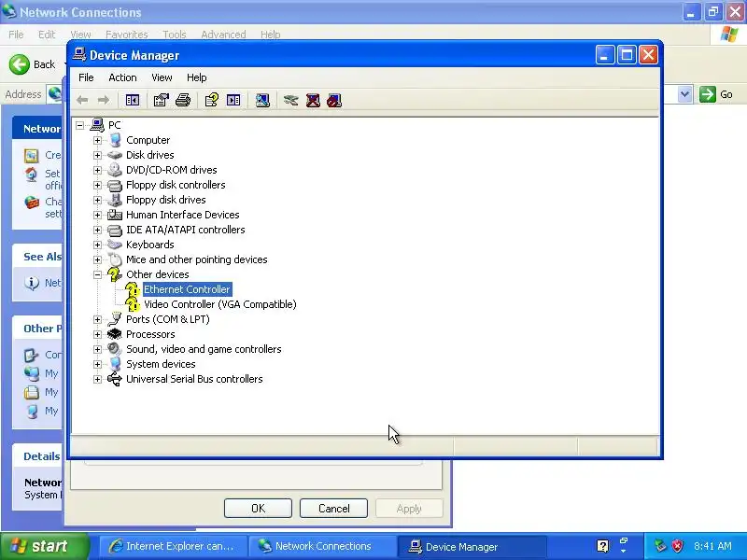This screenshot has width=747, height=560.
Task: Switch to Network Connections taskbar button
Action: [x=322, y=546]
